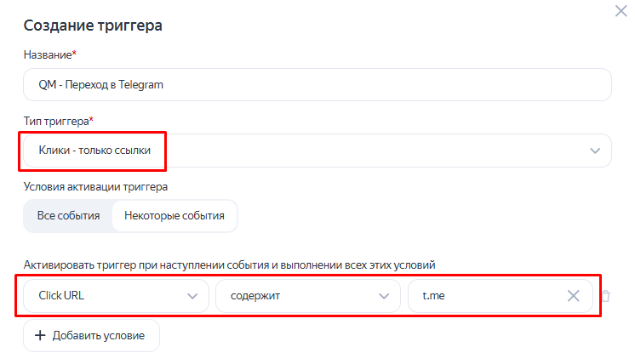Click the plus icon in Добавить условие
The height and width of the screenshot is (364, 635).
(x=40, y=335)
